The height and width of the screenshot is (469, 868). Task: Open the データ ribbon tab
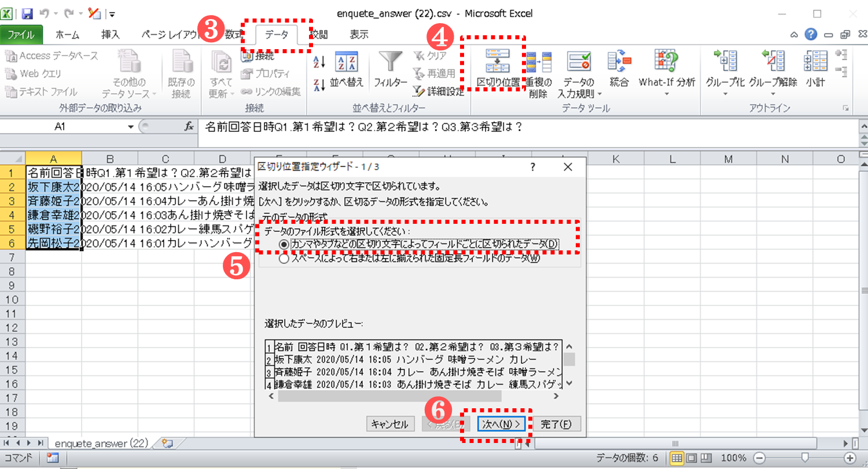[x=277, y=35]
